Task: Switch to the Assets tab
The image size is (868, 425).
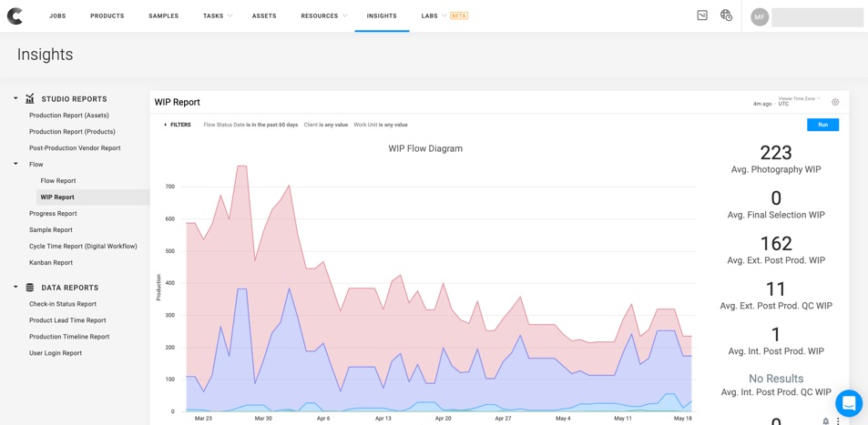Action: (x=264, y=15)
